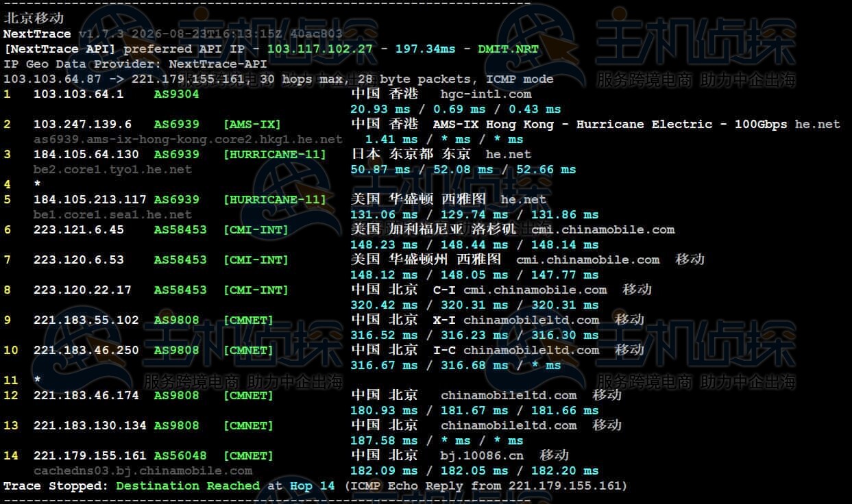Select the IP 223.120.6.53
This screenshot has width=852, height=504.
[x=79, y=260]
